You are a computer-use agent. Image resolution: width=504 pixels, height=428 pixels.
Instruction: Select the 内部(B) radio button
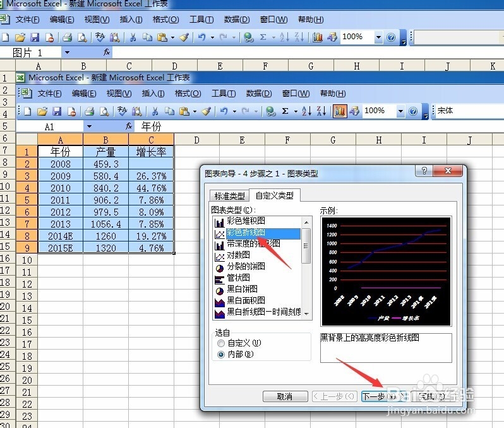[221, 355]
